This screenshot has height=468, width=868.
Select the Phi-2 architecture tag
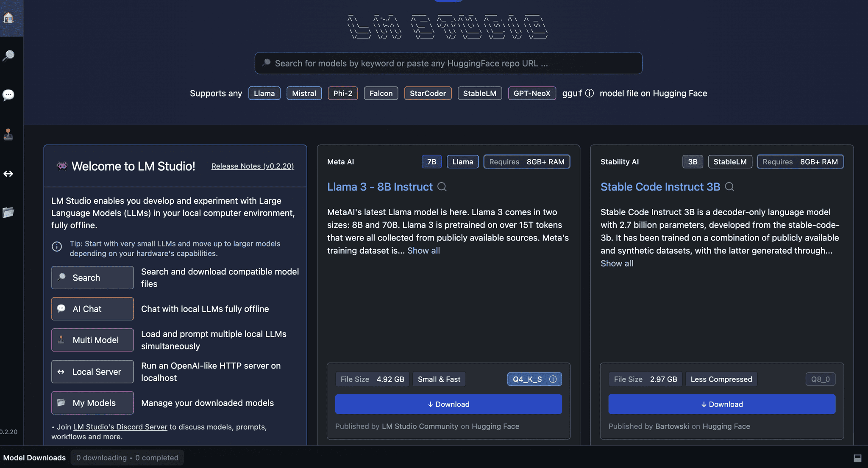tap(343, 93)
